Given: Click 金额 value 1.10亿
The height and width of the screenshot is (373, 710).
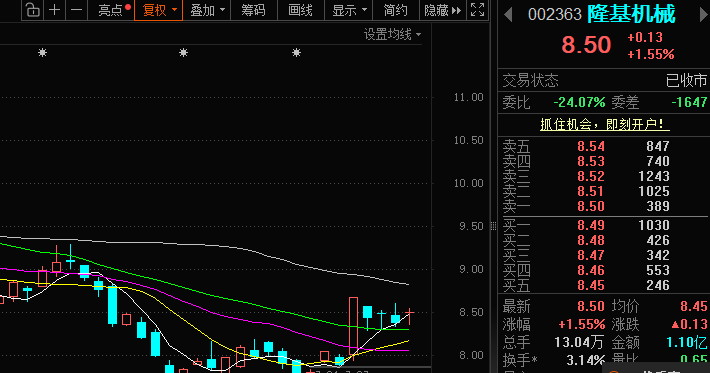Looking at the screenshot, I should [x=686, y=342].
